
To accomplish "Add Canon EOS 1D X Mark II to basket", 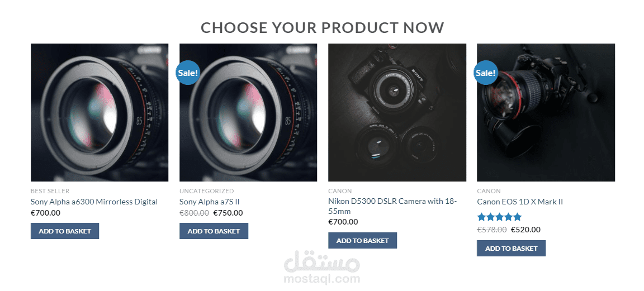I will coord(511,249).
